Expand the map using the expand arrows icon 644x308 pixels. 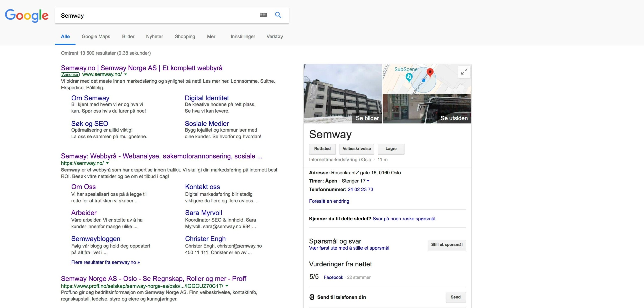[464, 71]
